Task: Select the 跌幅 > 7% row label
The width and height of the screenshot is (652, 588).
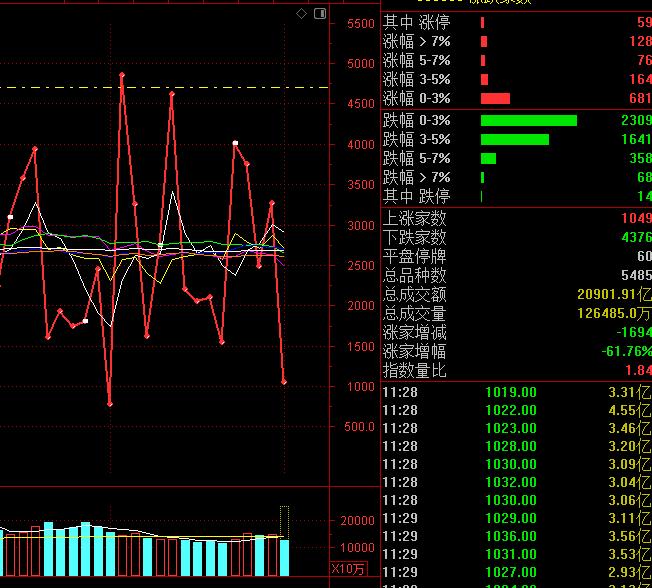Action: [x=416, y=178]
